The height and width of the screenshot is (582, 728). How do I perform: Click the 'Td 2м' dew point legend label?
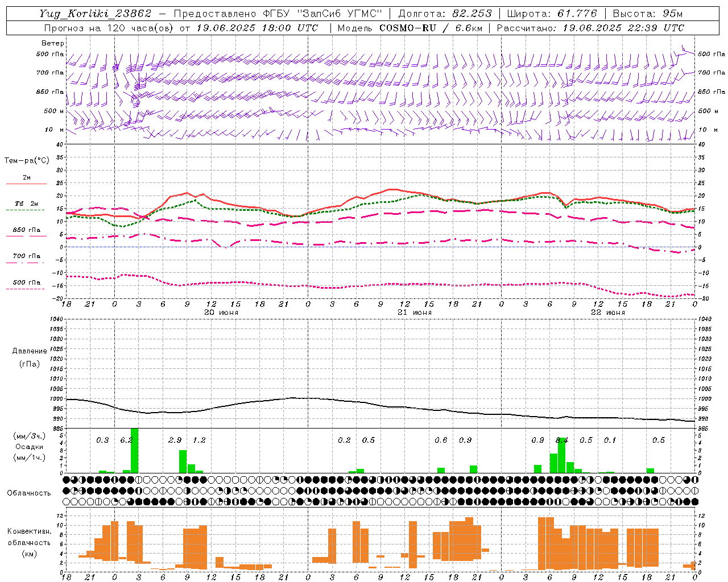(27, 203)
